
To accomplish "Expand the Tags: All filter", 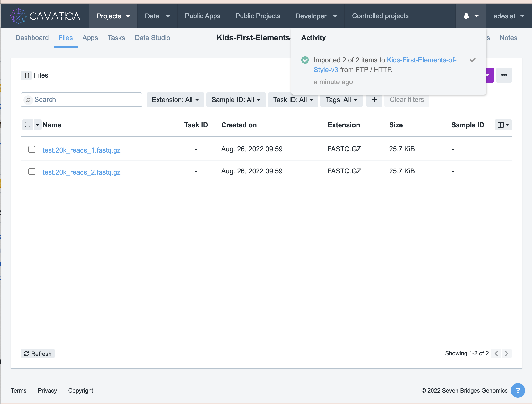I will (341, 100).
